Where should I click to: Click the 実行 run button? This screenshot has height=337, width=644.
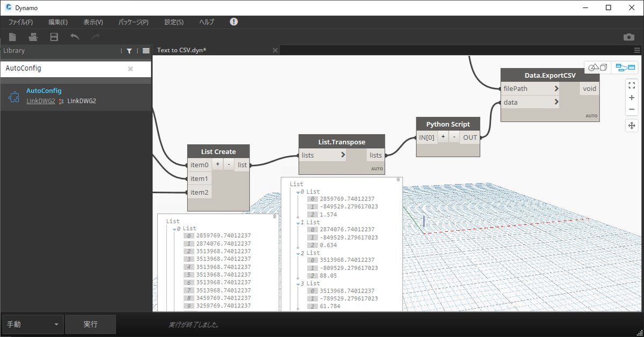pos(91,325)
